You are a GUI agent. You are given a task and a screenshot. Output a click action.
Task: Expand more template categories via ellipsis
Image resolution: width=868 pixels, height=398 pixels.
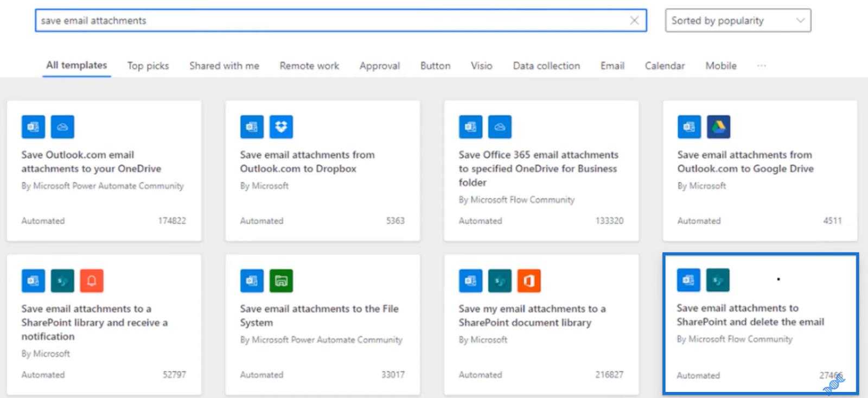(762, 66)
